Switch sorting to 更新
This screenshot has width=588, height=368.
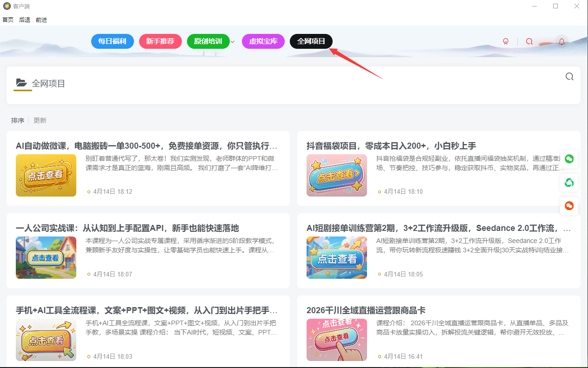click(x=40, y=120)
